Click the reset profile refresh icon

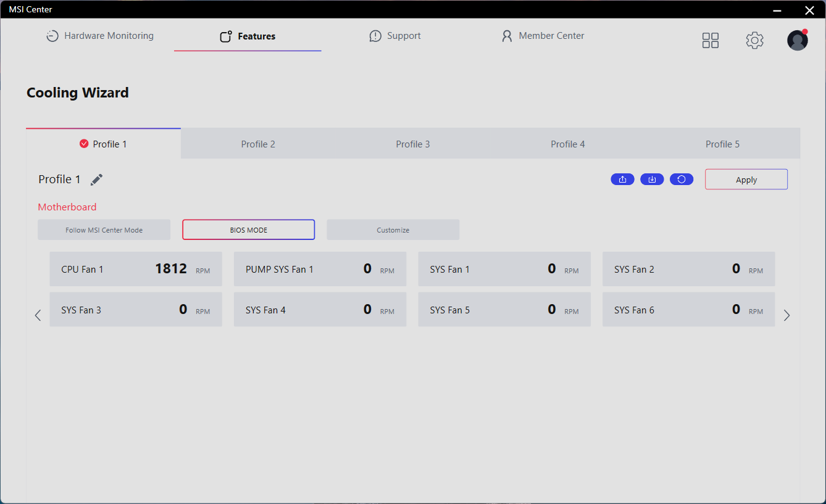(682, 180)
